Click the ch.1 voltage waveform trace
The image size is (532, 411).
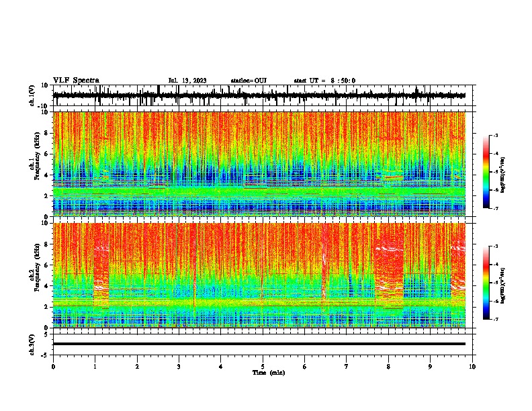259,95
